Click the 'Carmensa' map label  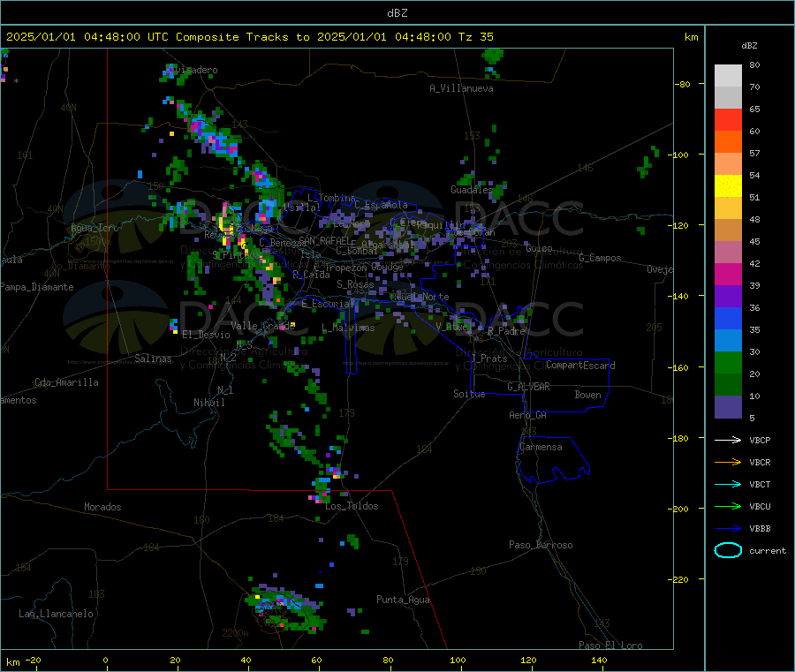[x=541, y=447]
